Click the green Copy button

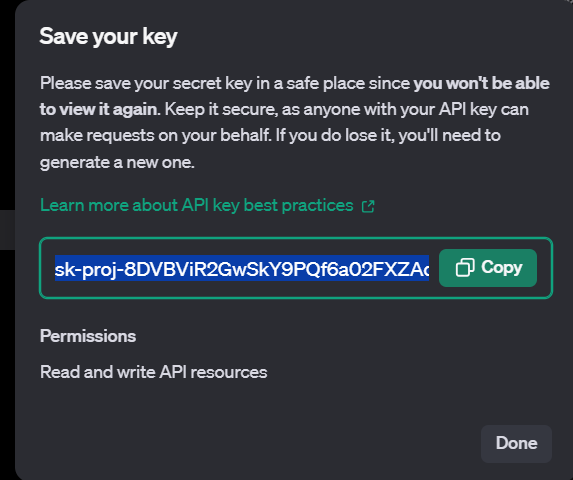click(x=488, y=268)
